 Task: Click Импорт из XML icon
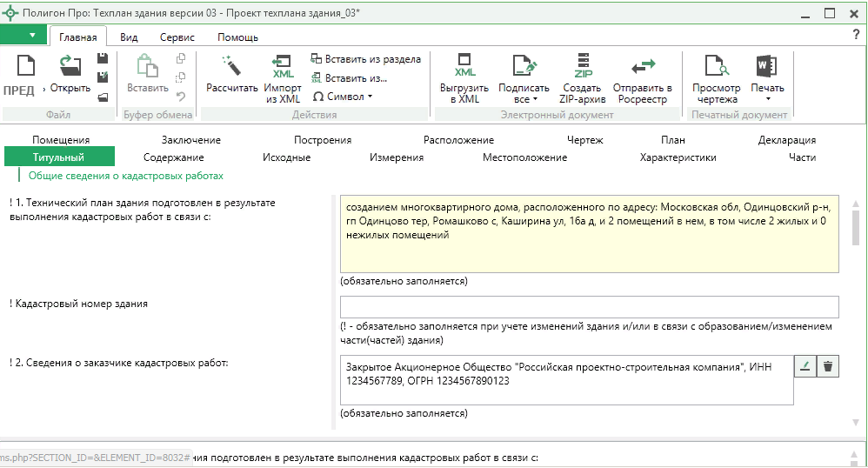tap(283, 68)
